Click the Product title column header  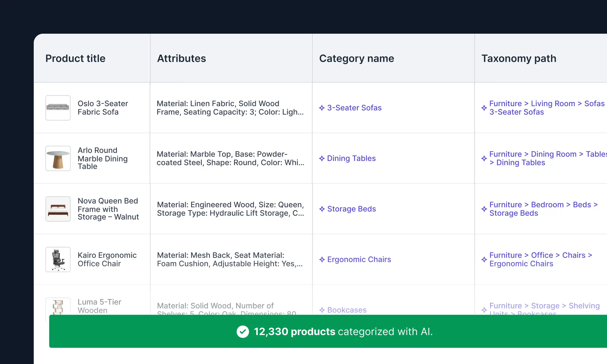[x=75, y=58]
